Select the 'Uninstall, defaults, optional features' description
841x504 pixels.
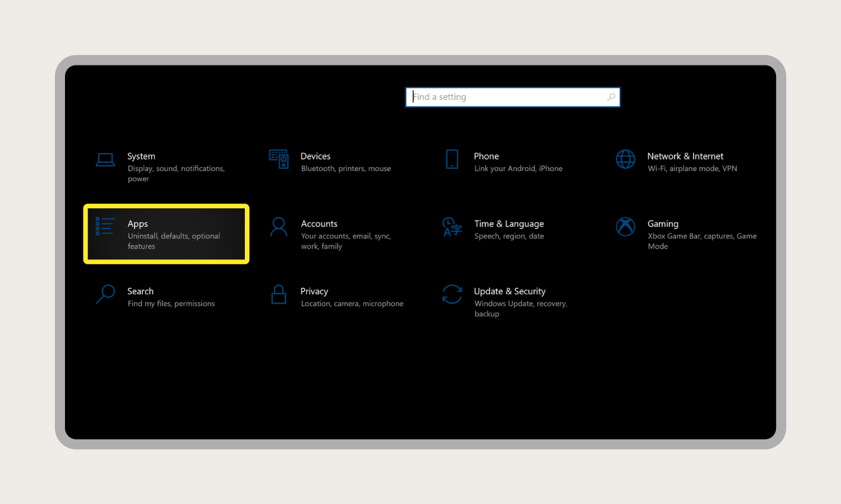tap(174, 241)
